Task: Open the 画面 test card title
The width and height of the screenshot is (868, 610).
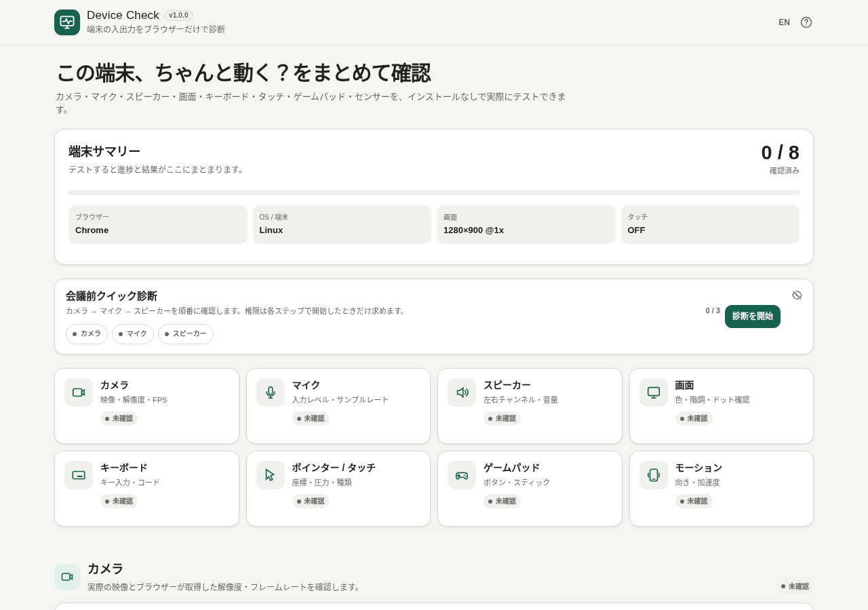Action: [x=684, y=385]
